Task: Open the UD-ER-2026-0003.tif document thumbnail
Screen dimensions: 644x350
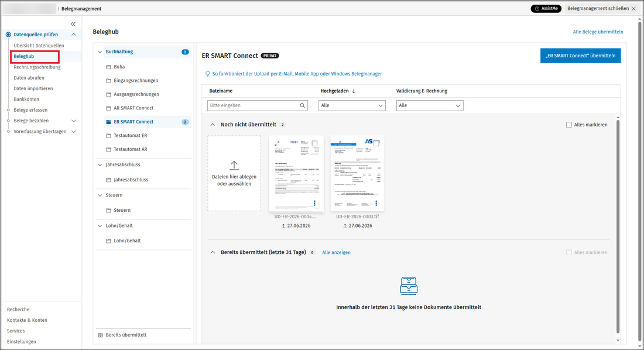Action: [x=357, y=173]
